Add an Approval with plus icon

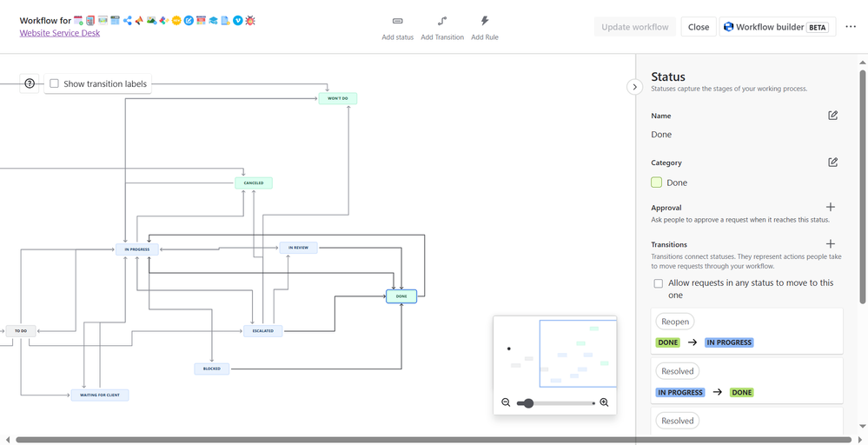[831, 207]
